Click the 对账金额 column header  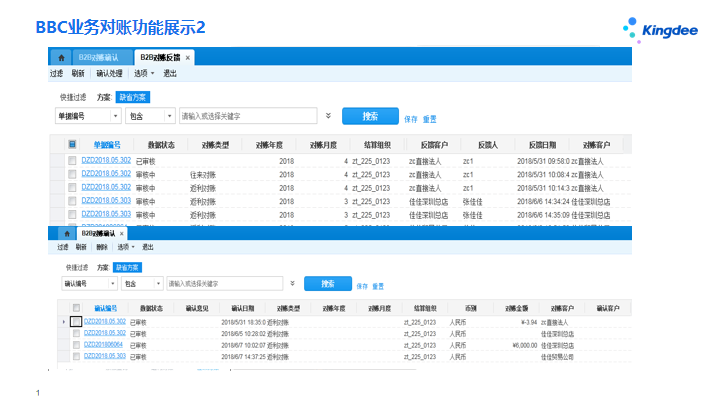[x=517, y=308]
